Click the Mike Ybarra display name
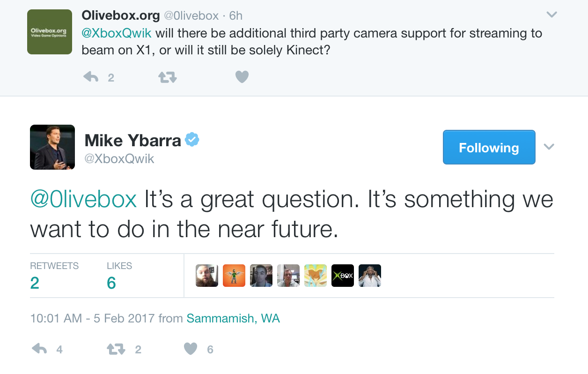This screenshot has height=374, width=588. pos(132,140)
